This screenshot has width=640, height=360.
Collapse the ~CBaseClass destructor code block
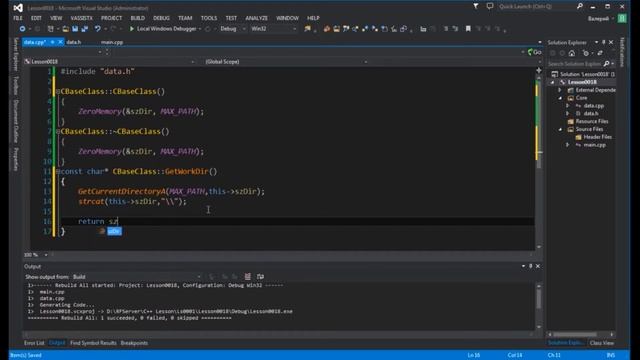(x=58, y=131)
